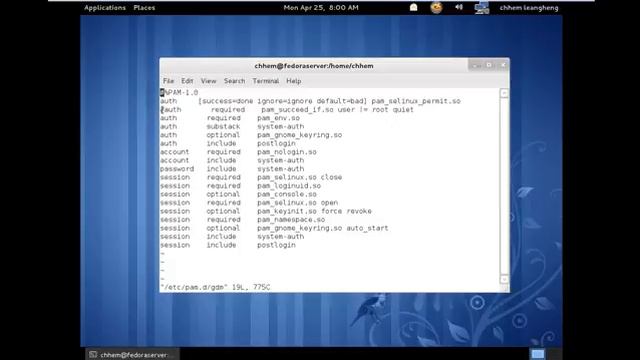Screen dimensions: 640x360
Task: Select chhem@fedoraserver taskbar window button
Action: click(132, 354)
